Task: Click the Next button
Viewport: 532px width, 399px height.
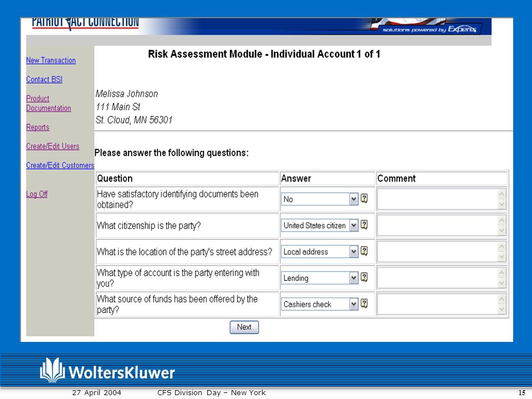Action: click(x=244, y=327)
